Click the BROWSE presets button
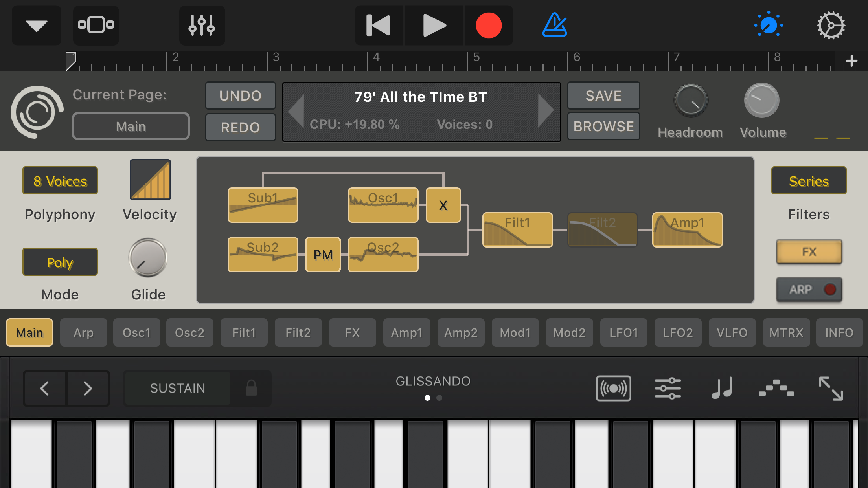 (x=603, y=127)
